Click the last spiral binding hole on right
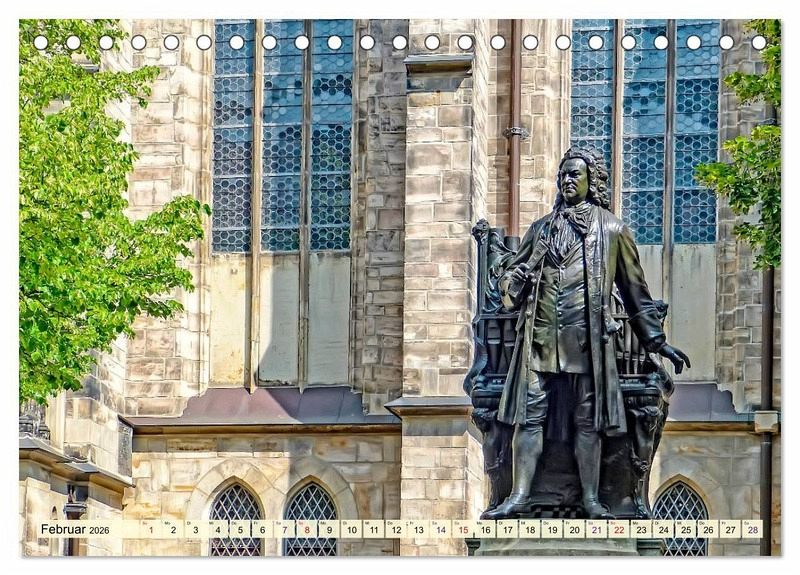The height and width of the screenshot is (575, 800). click(x=758, y=42)
